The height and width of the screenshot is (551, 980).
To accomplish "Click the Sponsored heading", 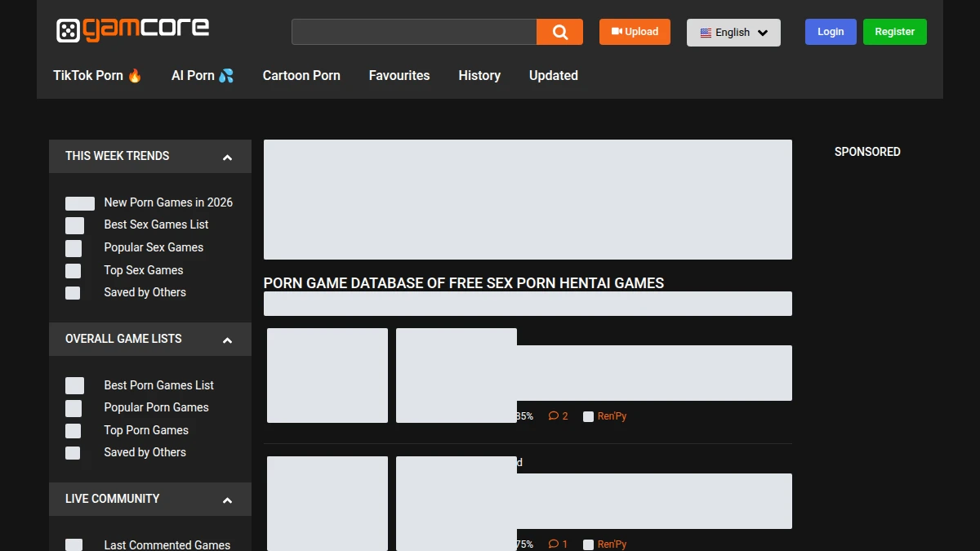I will point(867,152).
